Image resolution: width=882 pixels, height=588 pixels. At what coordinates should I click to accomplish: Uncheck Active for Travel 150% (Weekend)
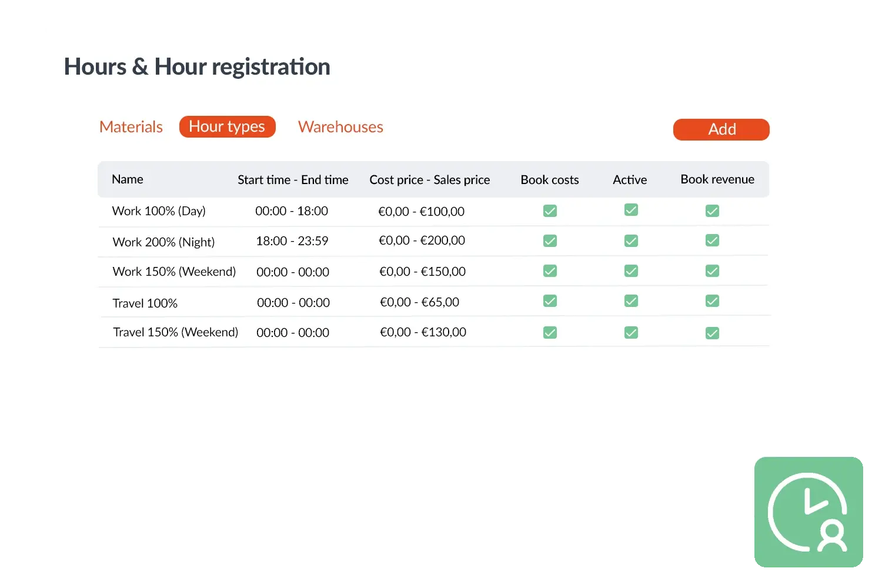point(630,332)
